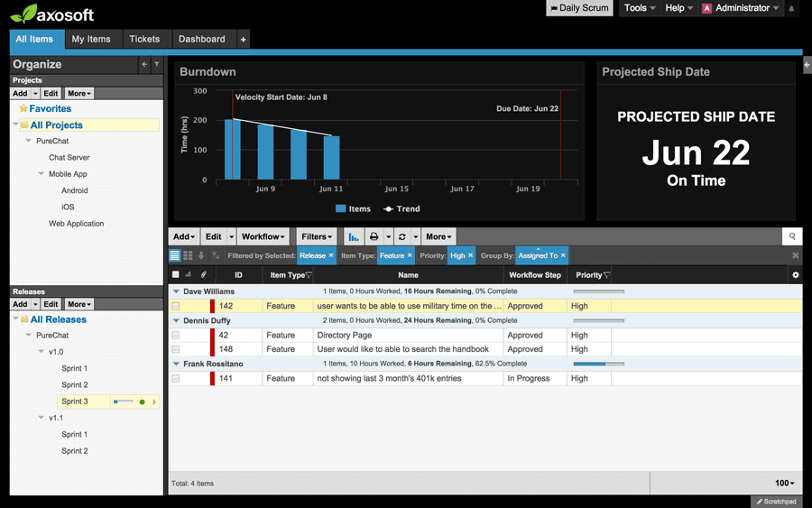Viewport: 812px width, 508px height.
Task: Open the Organize panel filter icon
Action: [x=156, y=64]
